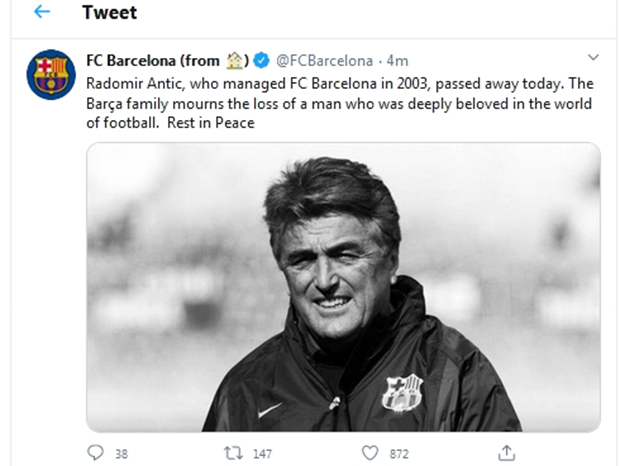Share the tweet with the upload icon
This screenshot has height=466, width=620.
[x=507, y=453]
